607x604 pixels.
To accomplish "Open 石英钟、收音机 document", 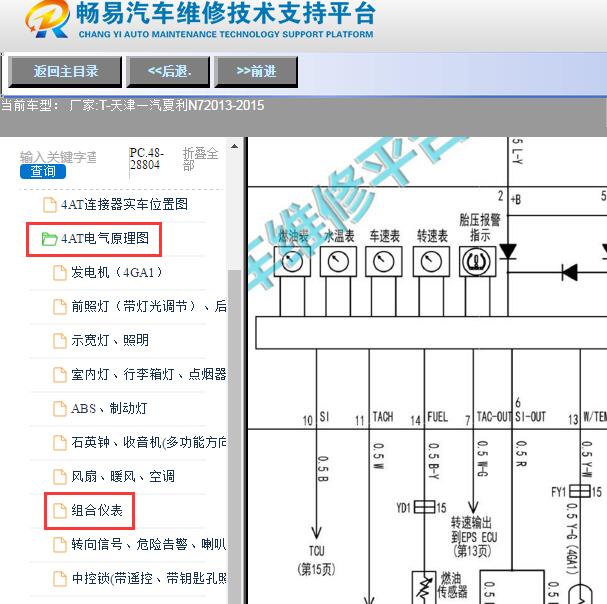I will click(149, 442).
